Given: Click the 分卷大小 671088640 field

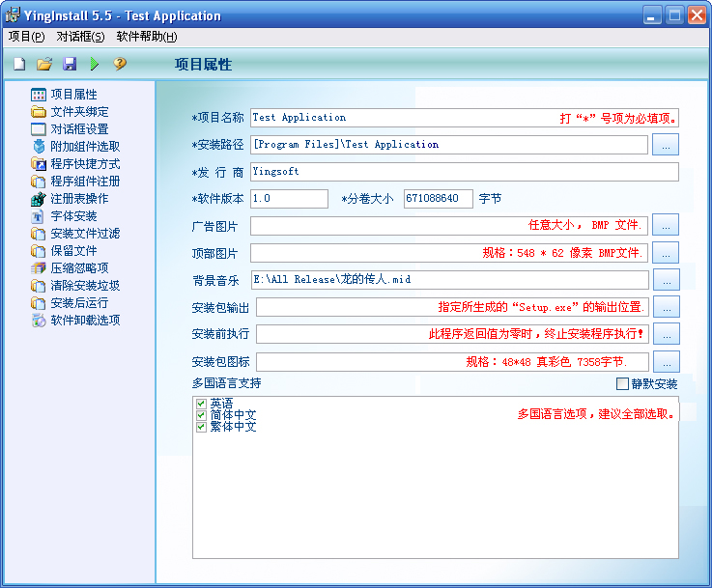Looking at the screenshot, I should tap(439, 199).
